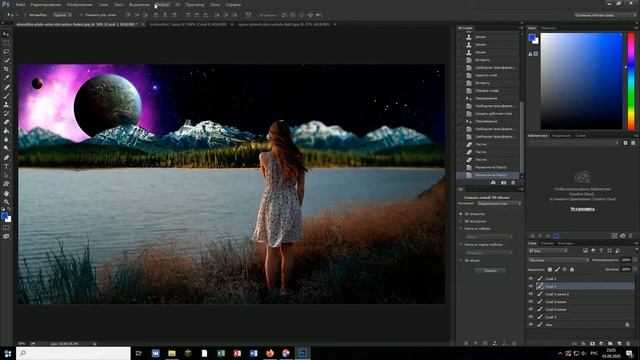Toggle Auto-select checkbox in options bar
The image size is (640, 360).
25,15
